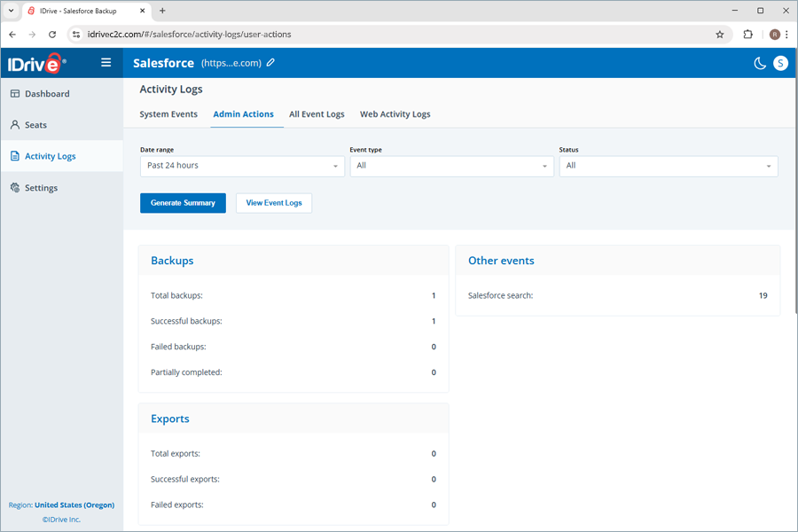Open the user profile avatar 'S'

pyautogui.click(x=780, y=63)
